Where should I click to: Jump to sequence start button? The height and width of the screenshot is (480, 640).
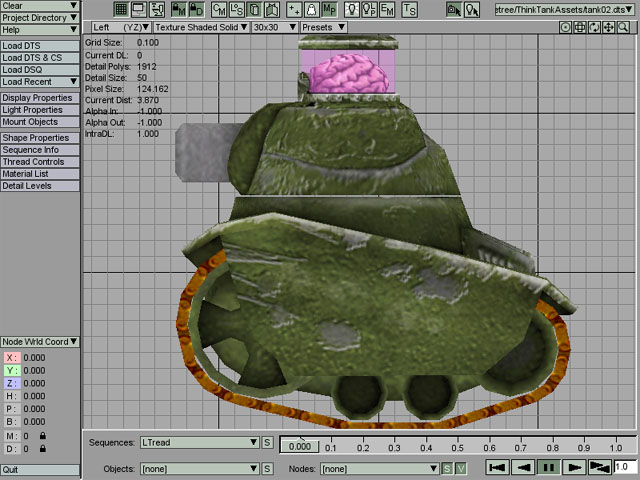click(x=498, y=467)
